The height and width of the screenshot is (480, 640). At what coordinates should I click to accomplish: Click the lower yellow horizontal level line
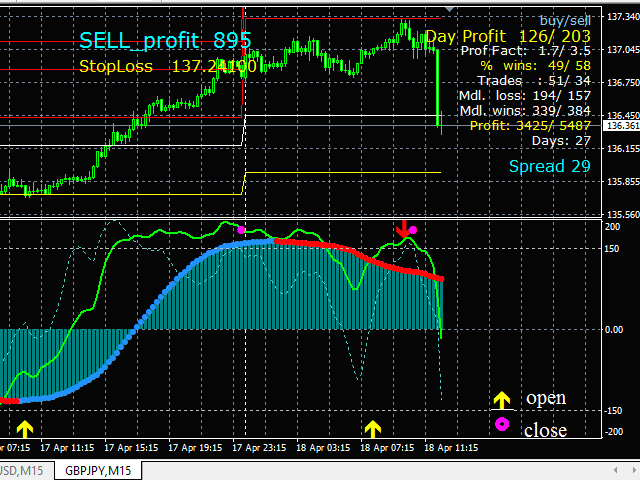tap(340, 173)
